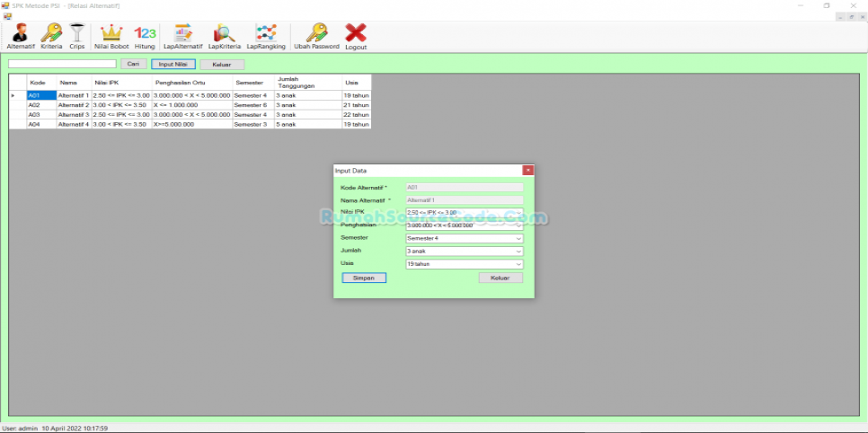Expand the Nilai IPK dropdown
This screenshot has height=433, width=868.
click(x=518, y=213)
